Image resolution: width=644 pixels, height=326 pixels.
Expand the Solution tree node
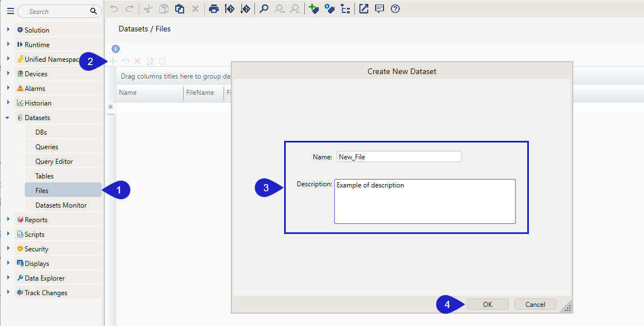coord(8,30)
